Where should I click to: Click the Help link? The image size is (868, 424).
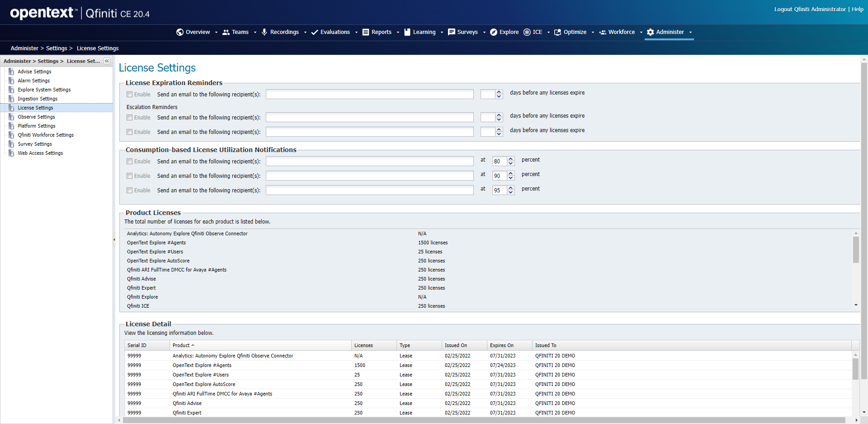coord(857,9)
